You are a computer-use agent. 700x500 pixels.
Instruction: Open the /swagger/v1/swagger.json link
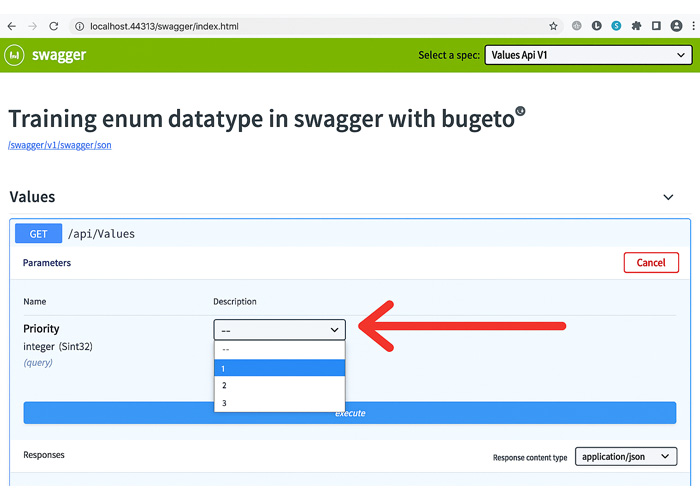[x=60, y=145]
